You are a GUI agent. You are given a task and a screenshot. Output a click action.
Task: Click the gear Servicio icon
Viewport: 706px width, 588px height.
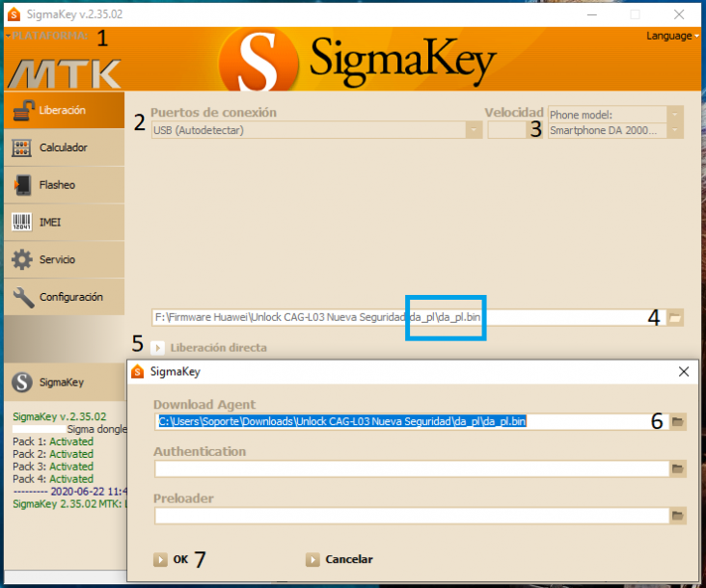tap(22, 259)
